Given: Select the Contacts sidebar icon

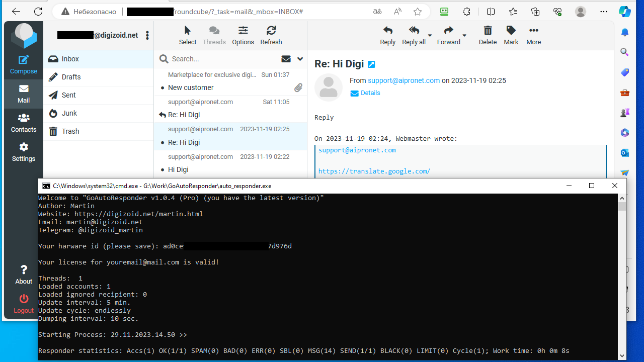Looking at the screenshot, I should pyautogui.click(x=23, y=122).
